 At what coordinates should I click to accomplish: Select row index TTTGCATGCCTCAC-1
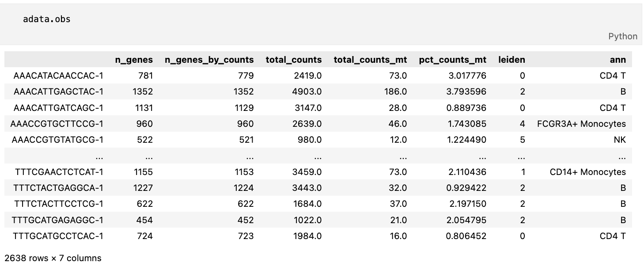click(x=58, y=236)
